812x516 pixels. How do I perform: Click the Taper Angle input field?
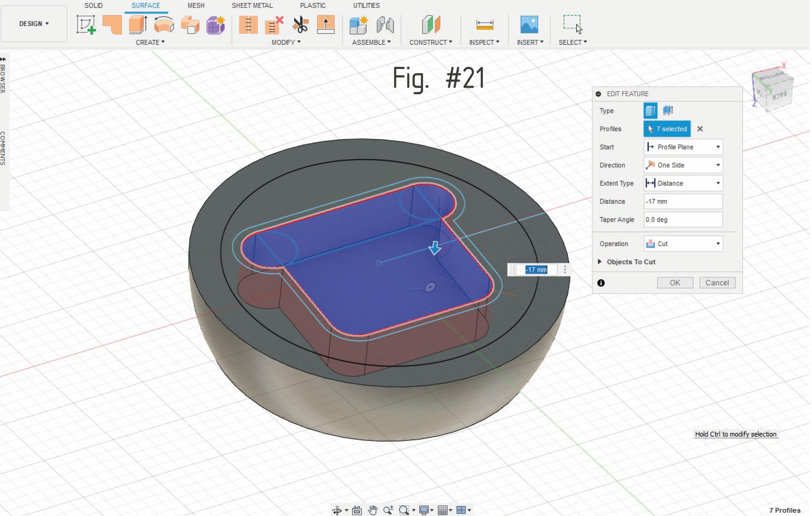click(x=683, y=219)
